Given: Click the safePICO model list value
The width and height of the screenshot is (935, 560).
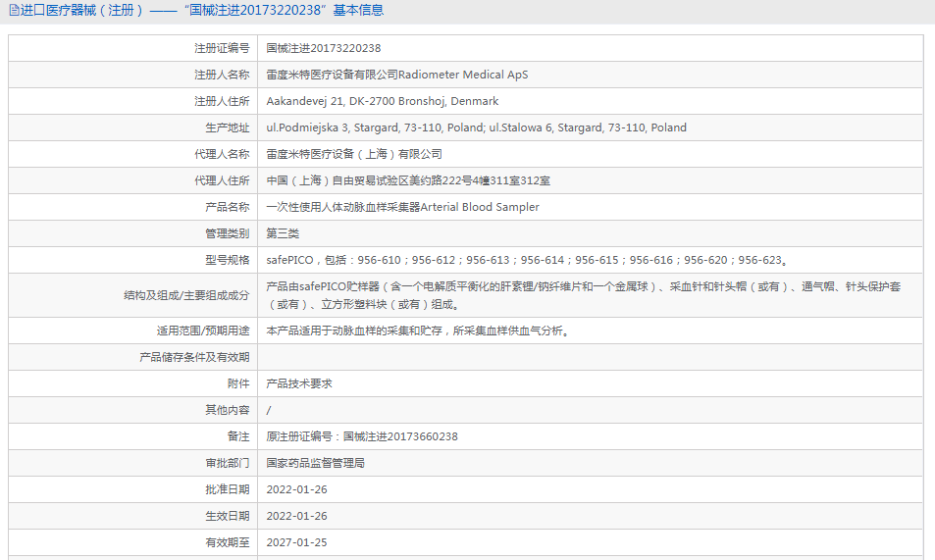Looking at the screenshot, I should click(x=527, y=260).
